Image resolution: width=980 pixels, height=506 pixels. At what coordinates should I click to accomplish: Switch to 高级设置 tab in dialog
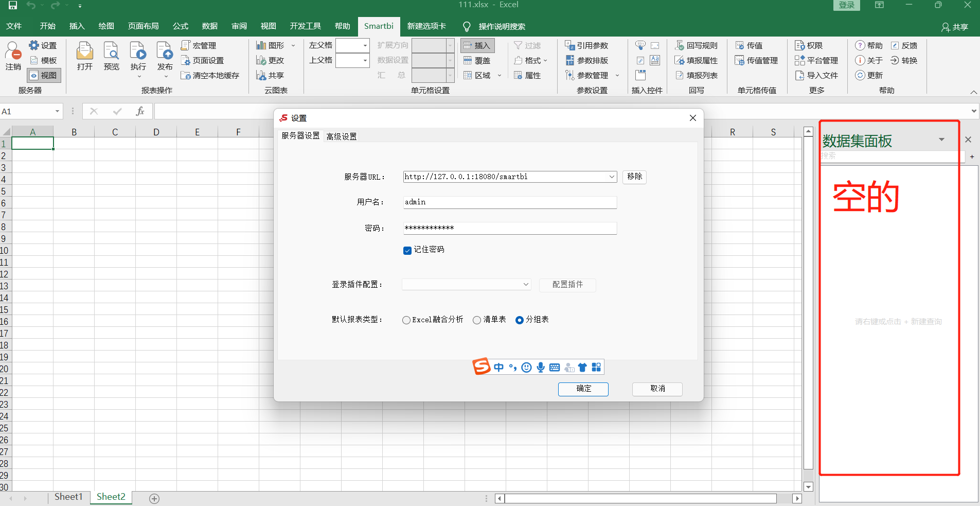[x=342, y=136]
